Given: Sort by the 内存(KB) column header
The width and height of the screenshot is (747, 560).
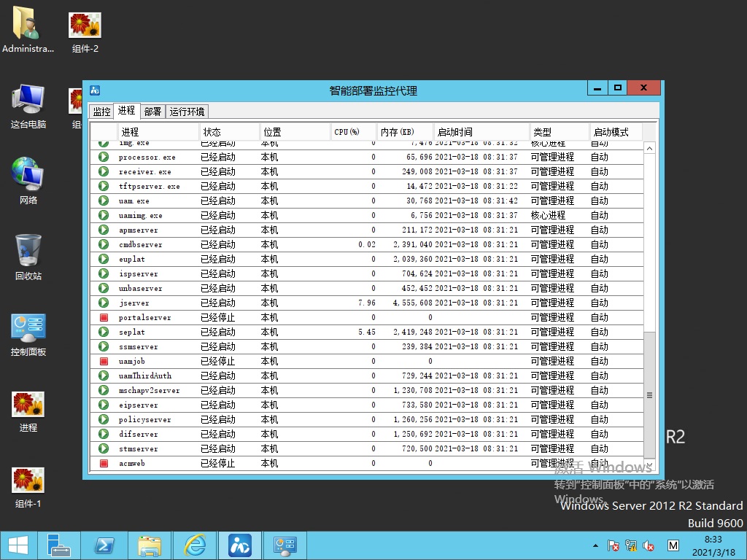Looking at the screenshot, I should (x=405, y=132).
